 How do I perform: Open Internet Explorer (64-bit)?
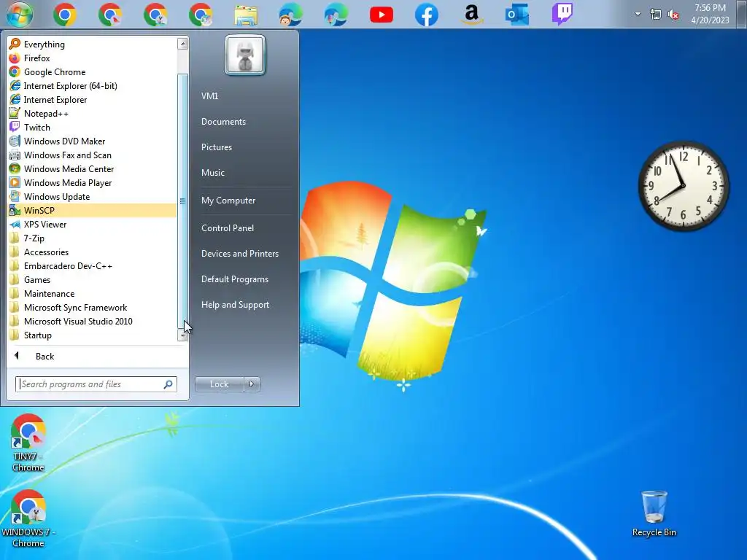pos(93,86)
